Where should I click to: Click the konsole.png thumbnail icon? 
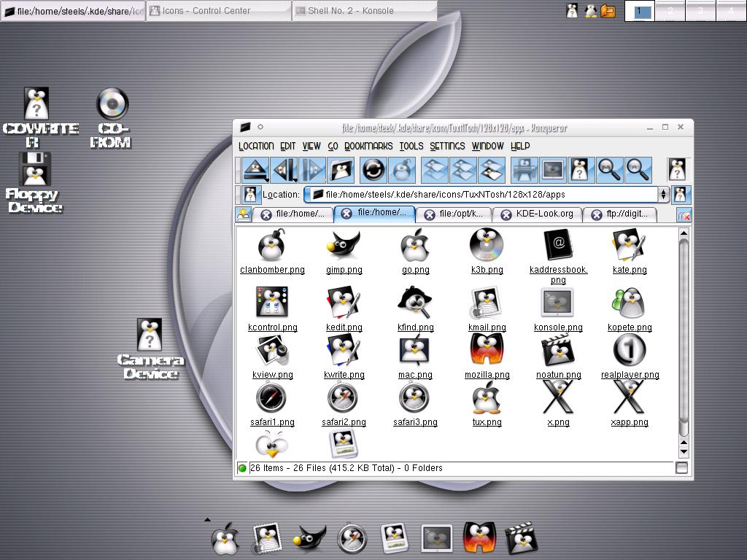click(558, 303)
